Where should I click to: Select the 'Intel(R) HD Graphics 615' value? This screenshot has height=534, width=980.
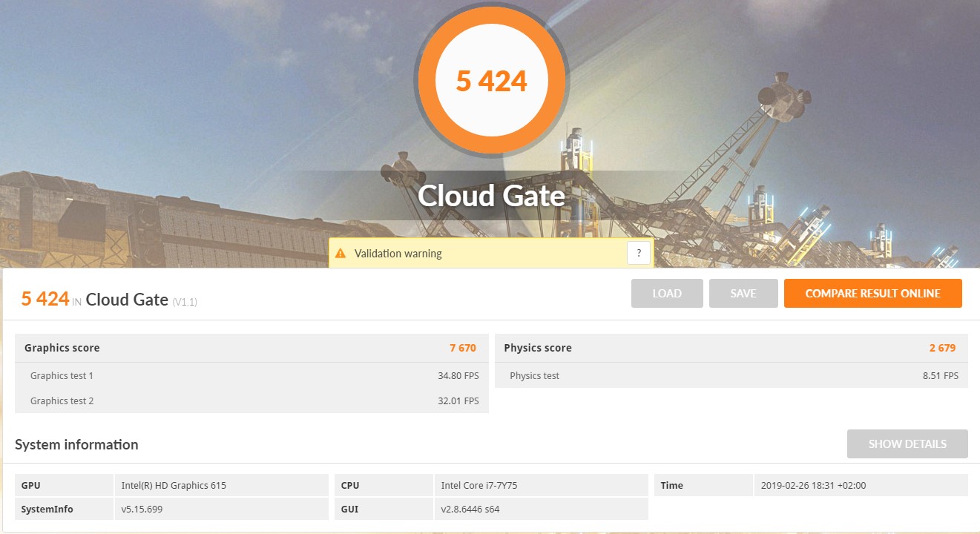pyautogui.click(x=174, y=486)
